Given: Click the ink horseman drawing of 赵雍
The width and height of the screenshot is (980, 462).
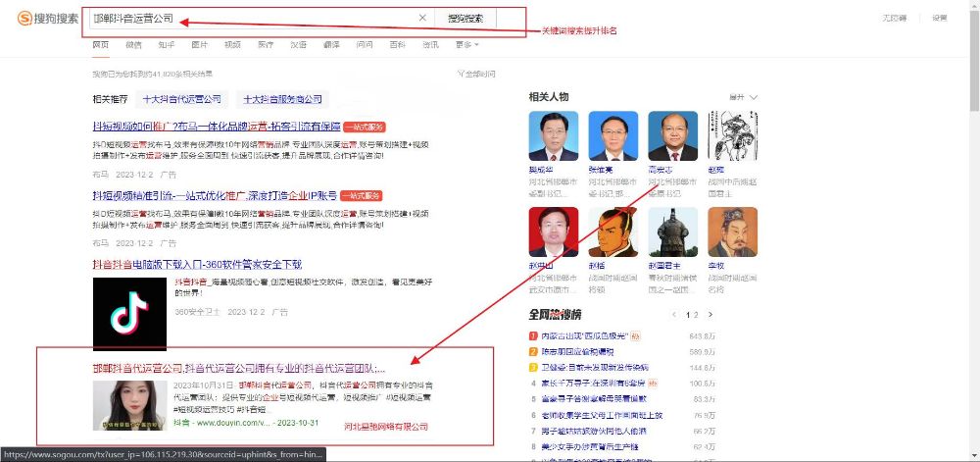Looking at the screenshot, I should (732, 135).
